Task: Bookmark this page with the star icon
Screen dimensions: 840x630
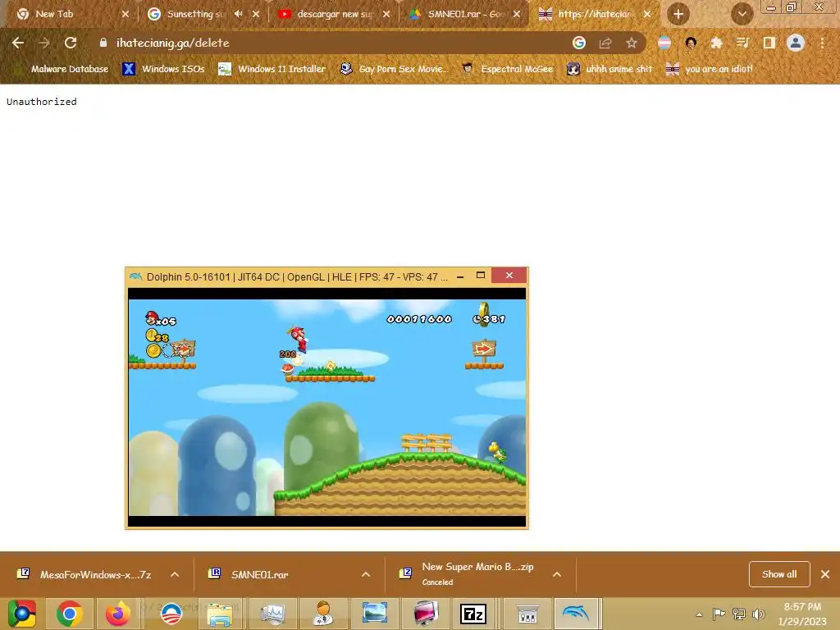Action: click(632, 43)
